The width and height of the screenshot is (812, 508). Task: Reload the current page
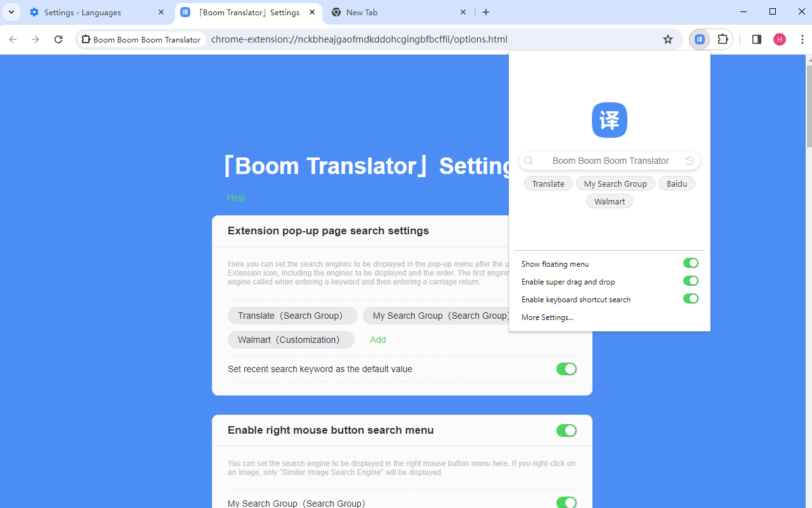click(58, 39)
